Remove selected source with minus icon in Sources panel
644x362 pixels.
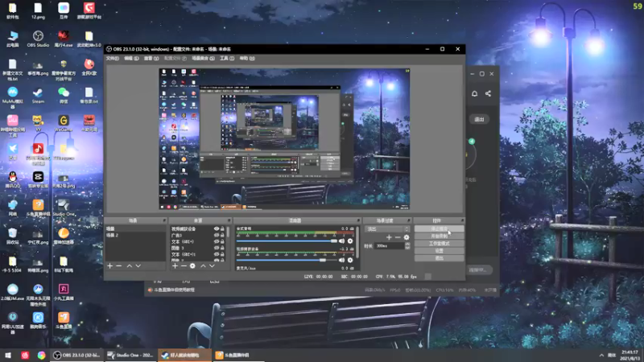(184, 266)
